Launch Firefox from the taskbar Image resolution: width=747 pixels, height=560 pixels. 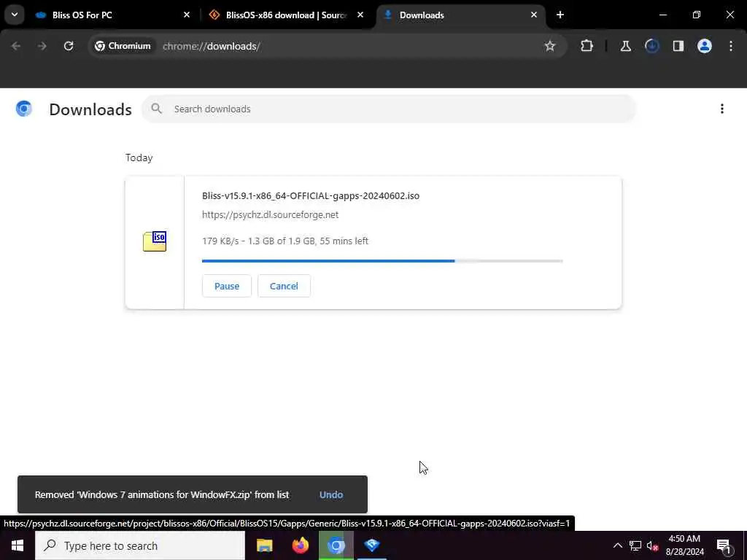tap(300, 545)
